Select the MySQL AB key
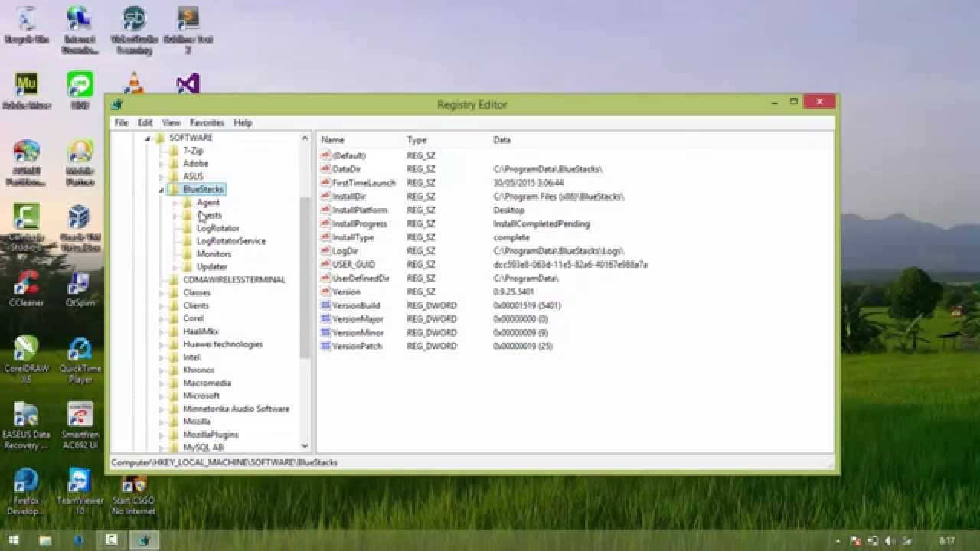 [203, 448]
